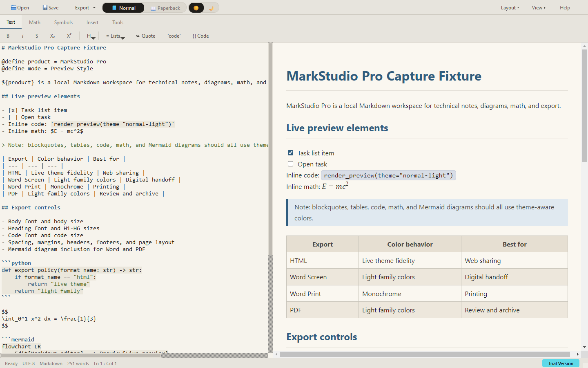Apply italic formatting with i
The height and width of the screenshot is (368, 588).
coord(22,36)
